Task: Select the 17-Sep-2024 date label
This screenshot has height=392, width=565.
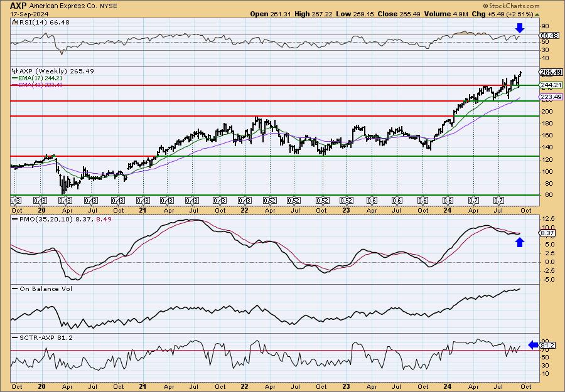Action: (x=28, y=14)
